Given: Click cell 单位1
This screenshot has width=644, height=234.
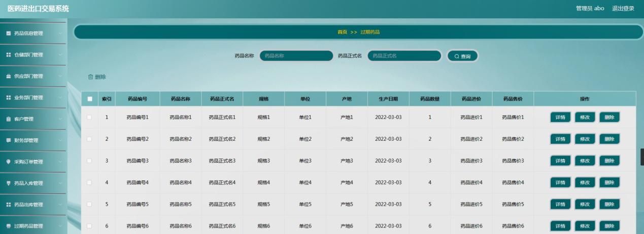Looking at the screenshot, I should point(305,118).
